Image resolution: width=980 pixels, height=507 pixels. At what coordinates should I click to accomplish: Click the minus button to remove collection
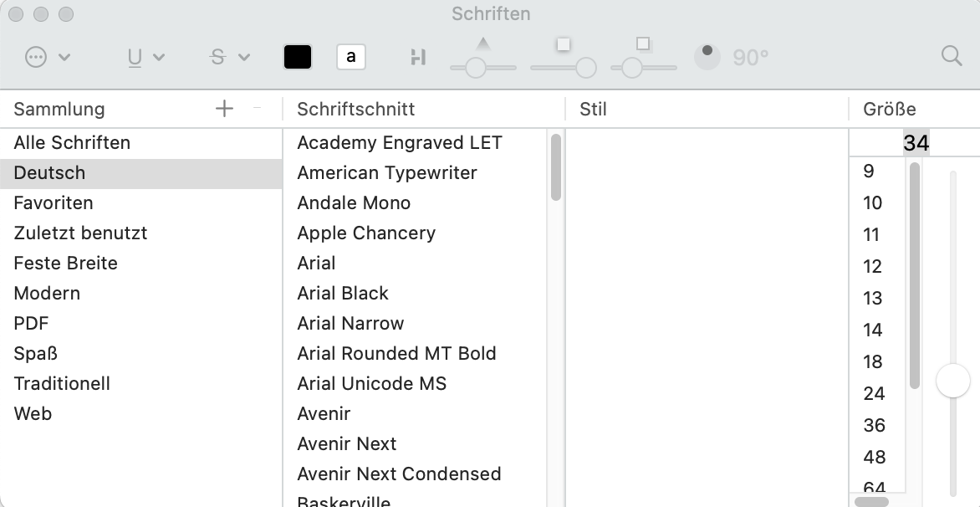point(257,109)
